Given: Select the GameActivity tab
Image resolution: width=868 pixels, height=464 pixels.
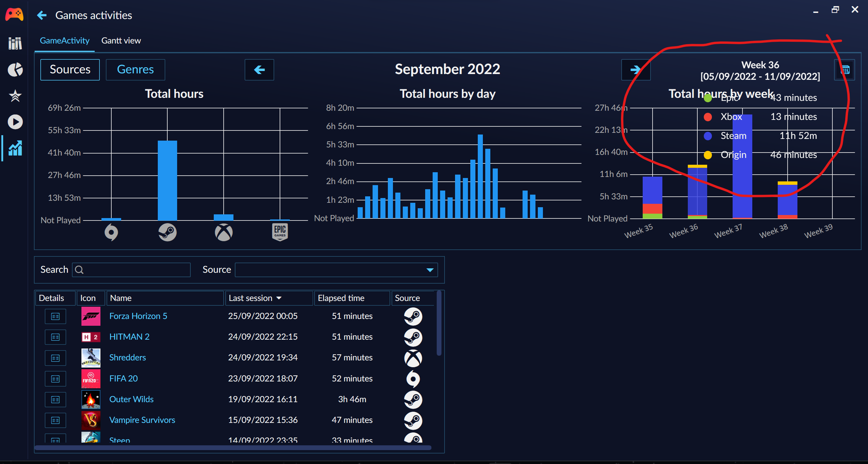Looking at the screenshot, I should click(x=64, y=41).
